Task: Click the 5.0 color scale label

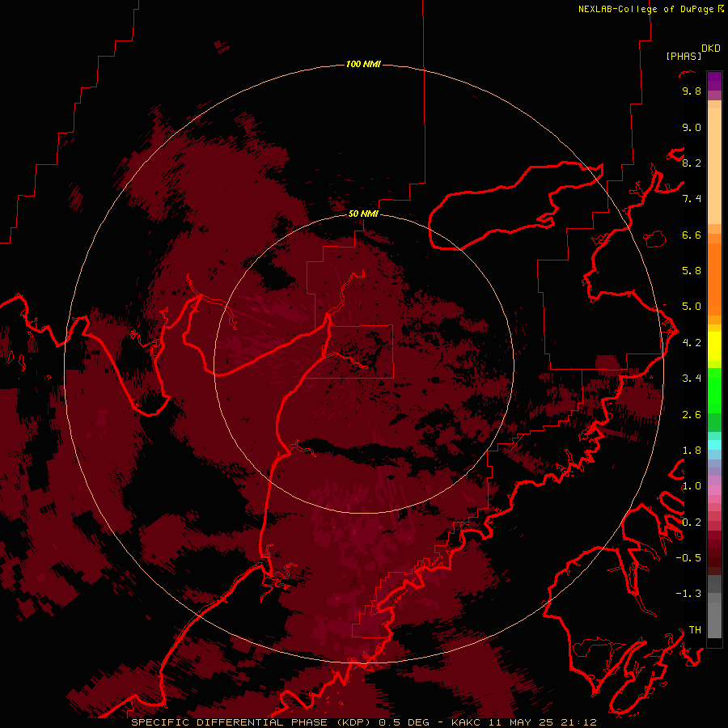Action: pyautogui.click(x=692, y=307)
